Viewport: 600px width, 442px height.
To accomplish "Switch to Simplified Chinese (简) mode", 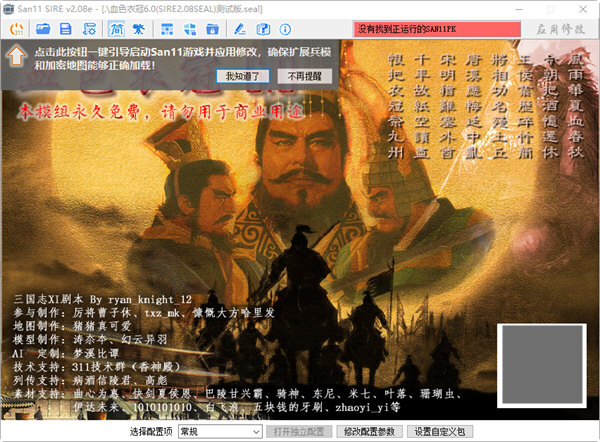I will pos(115,31).
